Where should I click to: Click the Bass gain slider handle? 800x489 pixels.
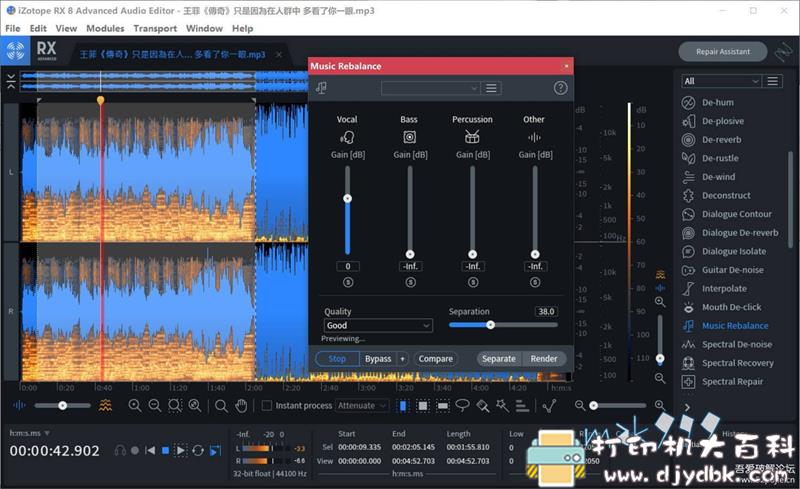(x=410, y=254)
